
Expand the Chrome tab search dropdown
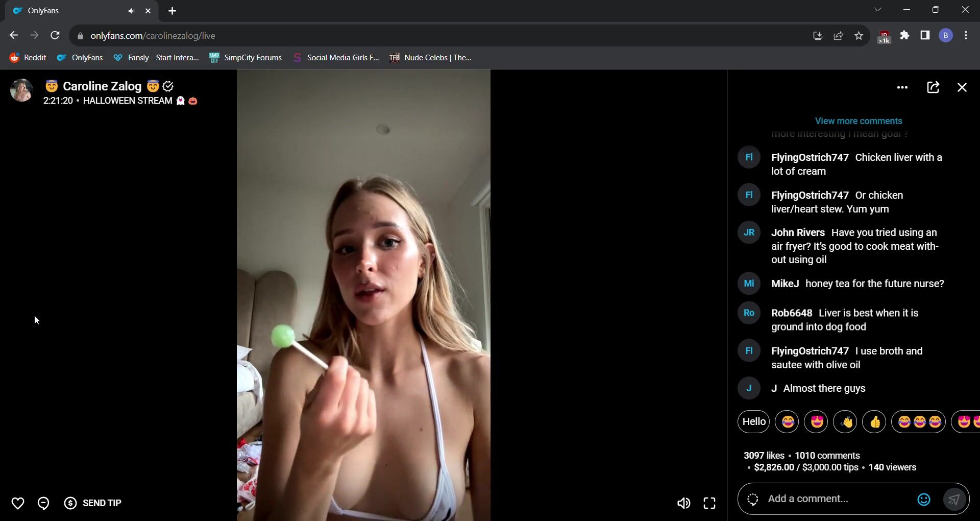(x=877, y=10)
